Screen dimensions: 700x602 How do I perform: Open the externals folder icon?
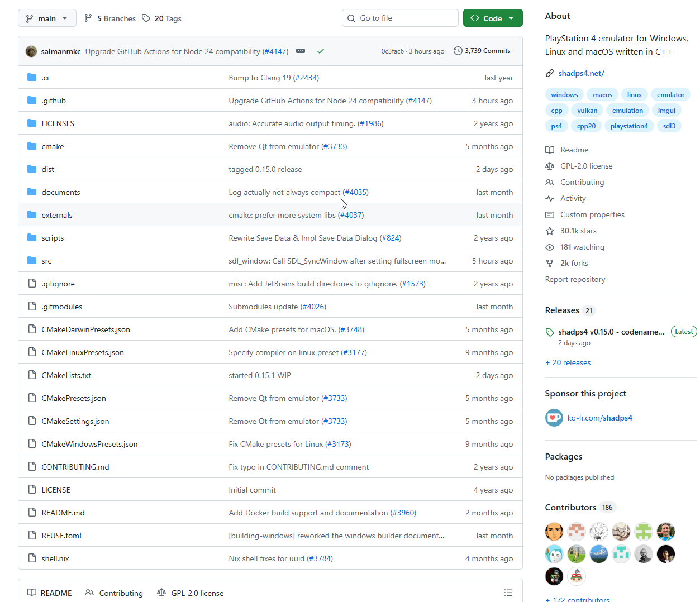[x=32, y=214]
